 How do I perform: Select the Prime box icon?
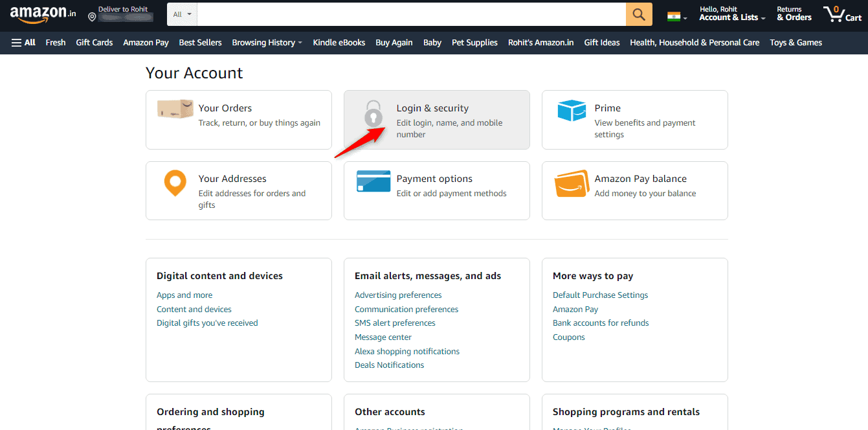(x=571, y=110)
